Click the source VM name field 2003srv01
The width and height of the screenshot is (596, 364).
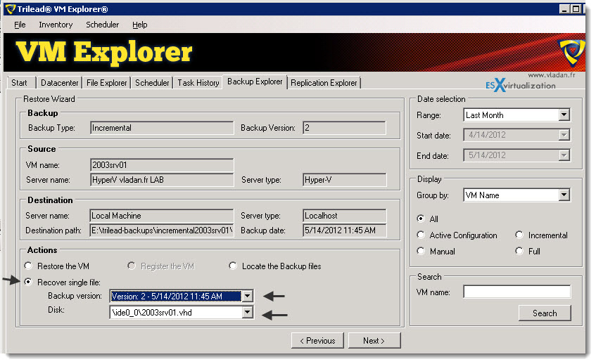(x=162, y=165)
